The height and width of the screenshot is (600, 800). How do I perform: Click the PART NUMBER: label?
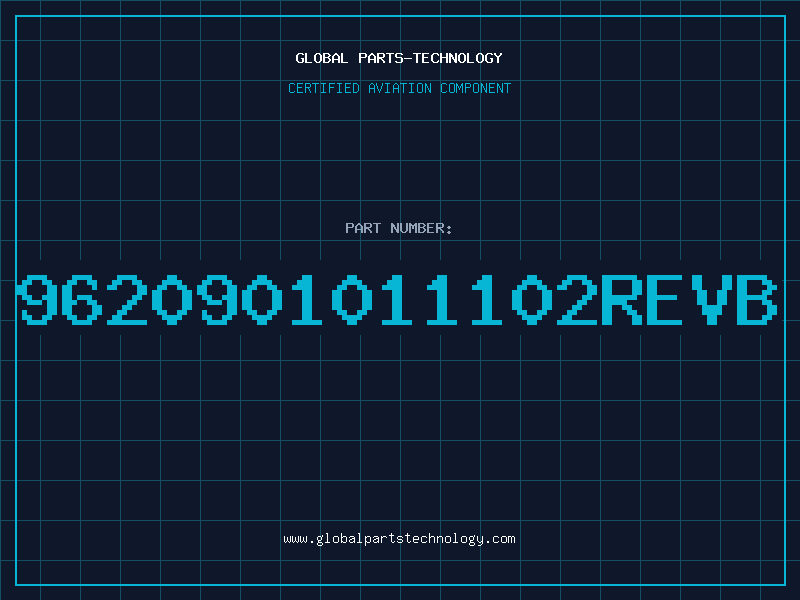coord(399,228)
